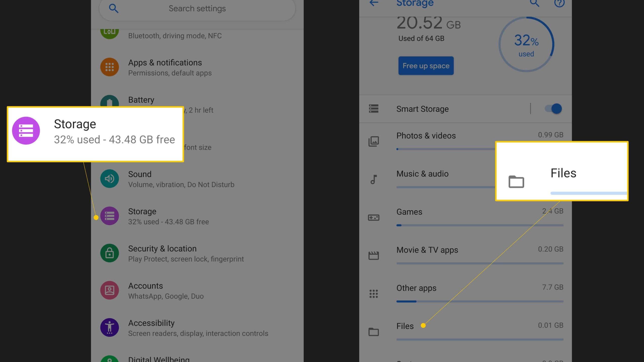The width and height of the screenshot is (644, 362).
Task: Open the "Security & location" label
Action: click(x=162, y=249)
